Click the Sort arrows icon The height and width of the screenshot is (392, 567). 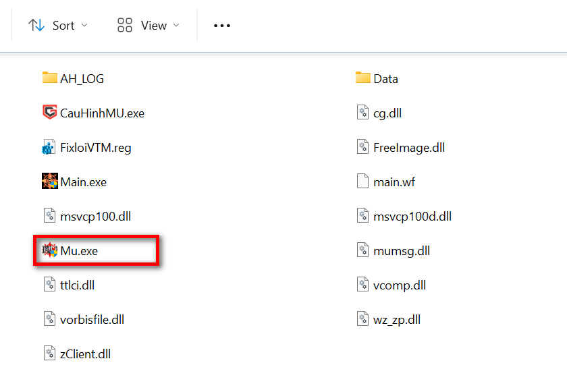click(x=36, y=26)
